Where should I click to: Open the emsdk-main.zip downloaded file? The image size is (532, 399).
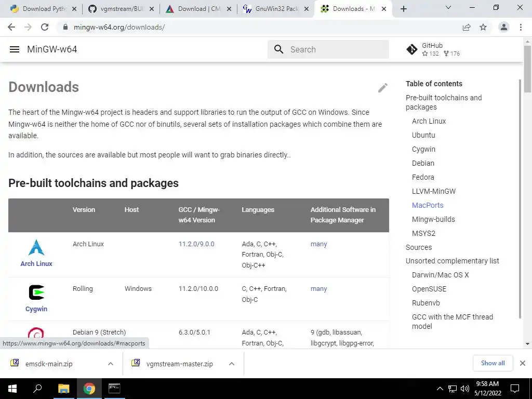49,364
